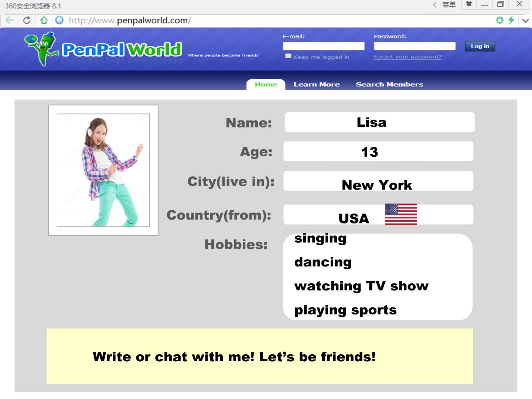Expand the address bar dropdown arrow
The height and width of the screenshot is (399, 532).
525,21
